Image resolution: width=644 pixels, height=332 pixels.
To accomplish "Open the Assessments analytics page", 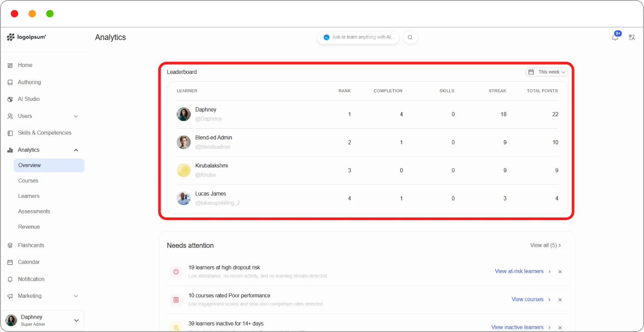I will [34, 212].
